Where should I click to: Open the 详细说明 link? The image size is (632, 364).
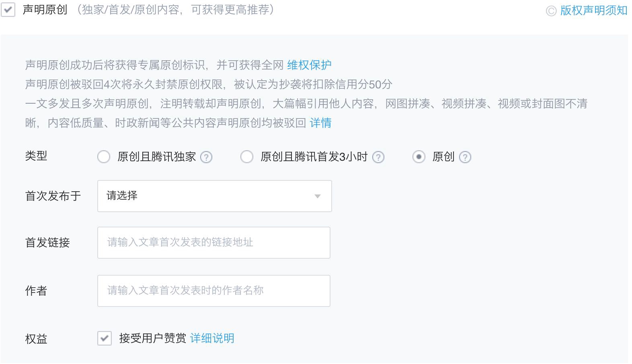212,338
